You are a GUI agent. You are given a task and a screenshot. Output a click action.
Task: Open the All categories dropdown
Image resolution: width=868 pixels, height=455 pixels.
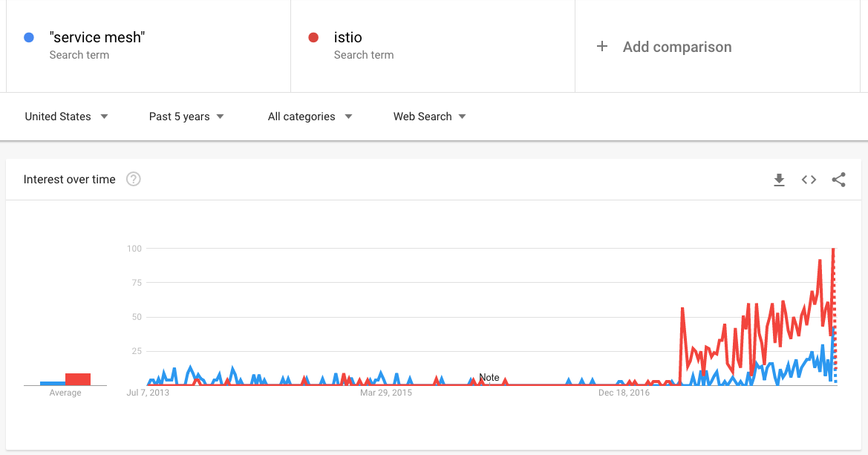(310, 117)
